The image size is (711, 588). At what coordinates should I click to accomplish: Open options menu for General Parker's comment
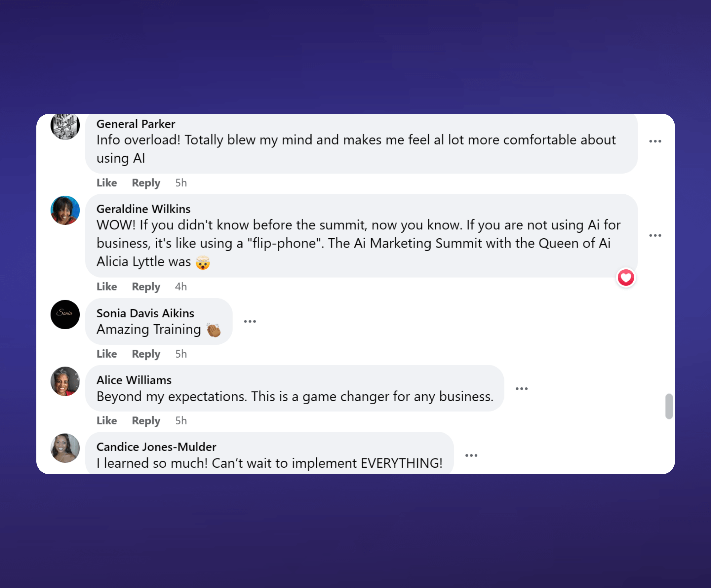coord(655,141)
